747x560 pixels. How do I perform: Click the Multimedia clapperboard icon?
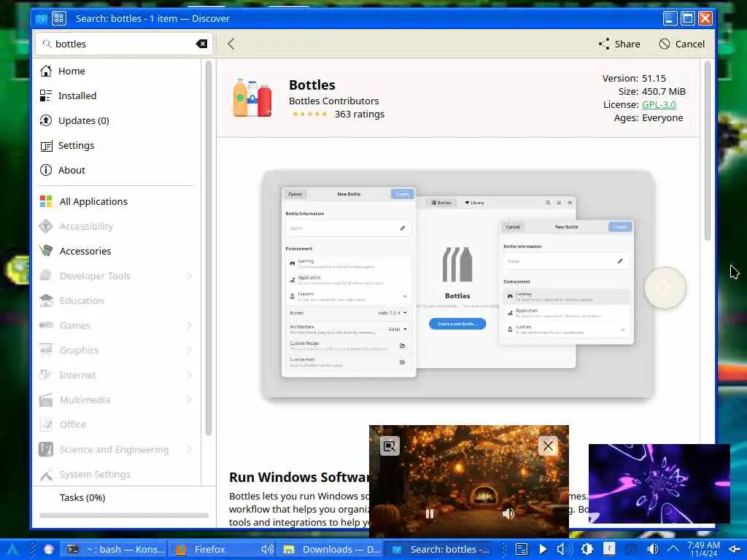point(46,400)
